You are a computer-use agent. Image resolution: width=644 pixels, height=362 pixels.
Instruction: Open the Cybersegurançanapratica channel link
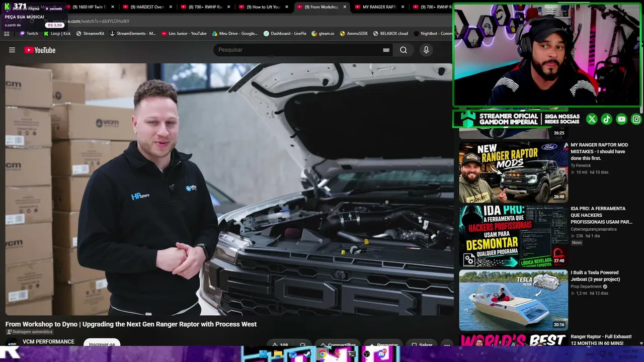tap(593, 229)
